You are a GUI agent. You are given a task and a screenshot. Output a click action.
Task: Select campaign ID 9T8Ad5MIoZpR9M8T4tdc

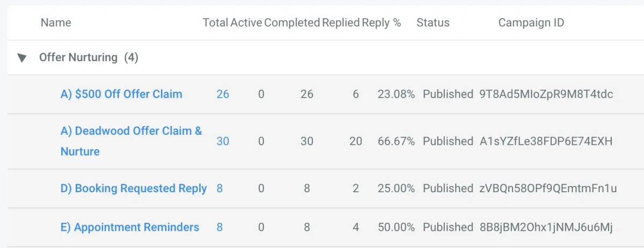tap(546, 94)
